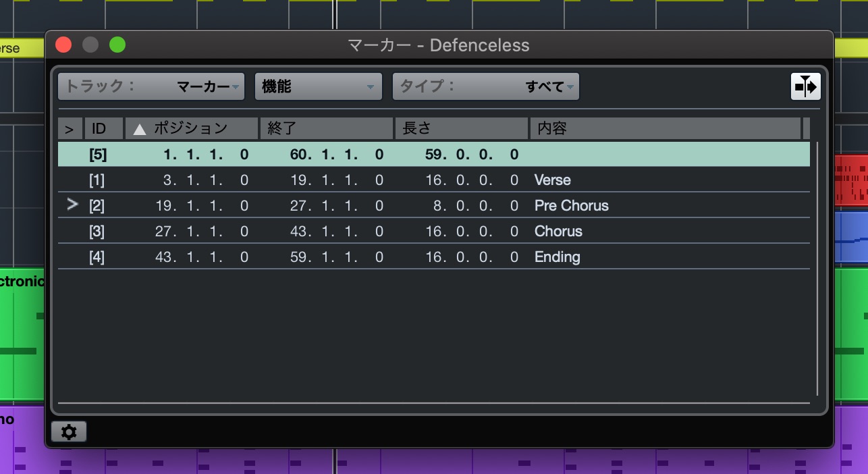Viewport: 868px width, 474px height.
Task: Click end value 27. 1. 1. 0 of Pre Chorus
Action: tap(337, 206)
